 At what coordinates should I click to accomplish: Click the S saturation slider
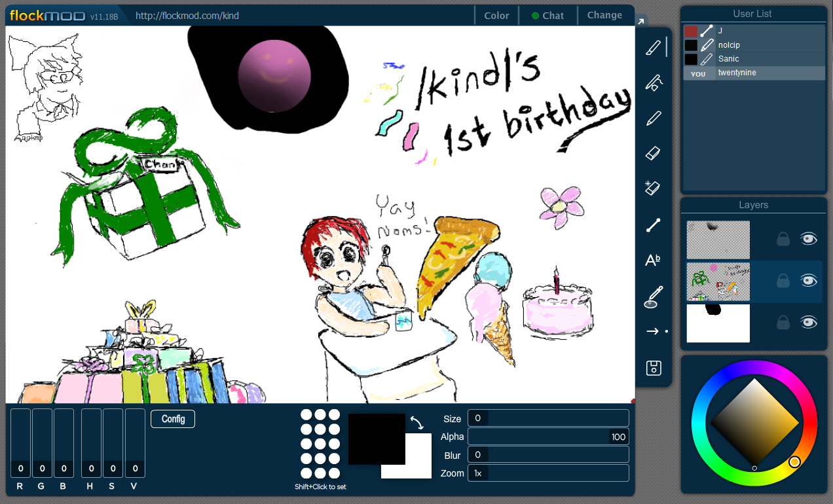[113, 443]
